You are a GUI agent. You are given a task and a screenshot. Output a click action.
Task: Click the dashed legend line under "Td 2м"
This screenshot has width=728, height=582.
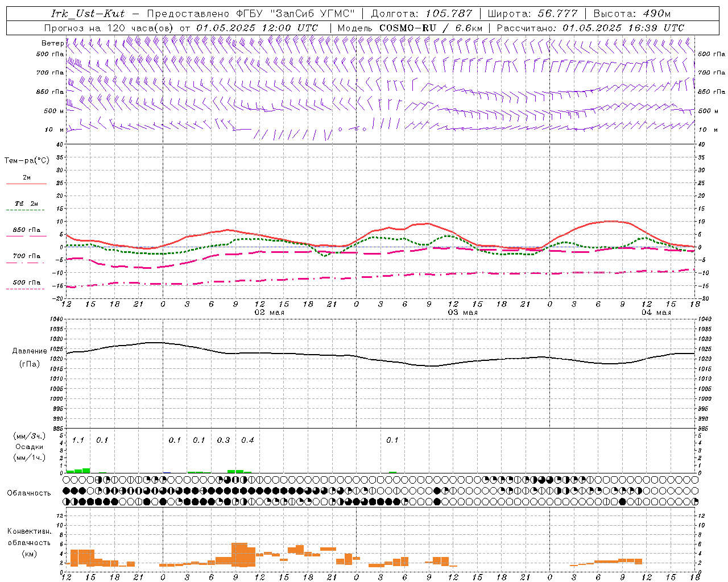point(26,210)
